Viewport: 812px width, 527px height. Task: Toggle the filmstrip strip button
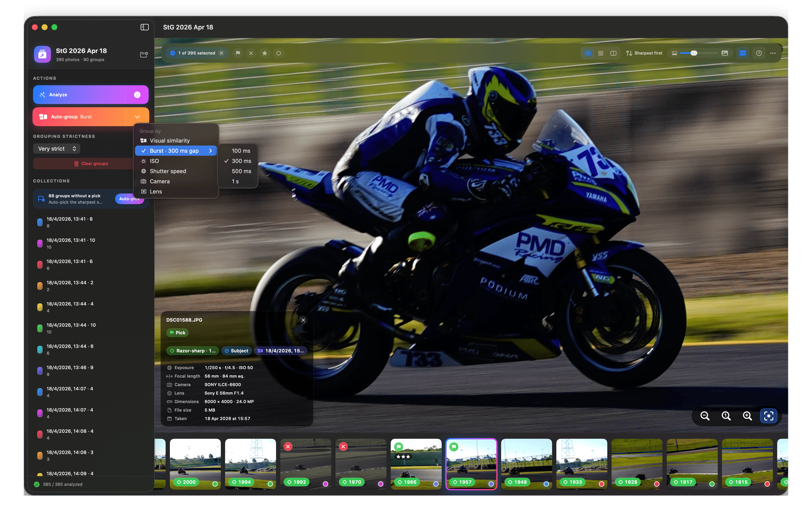(742, 53)
